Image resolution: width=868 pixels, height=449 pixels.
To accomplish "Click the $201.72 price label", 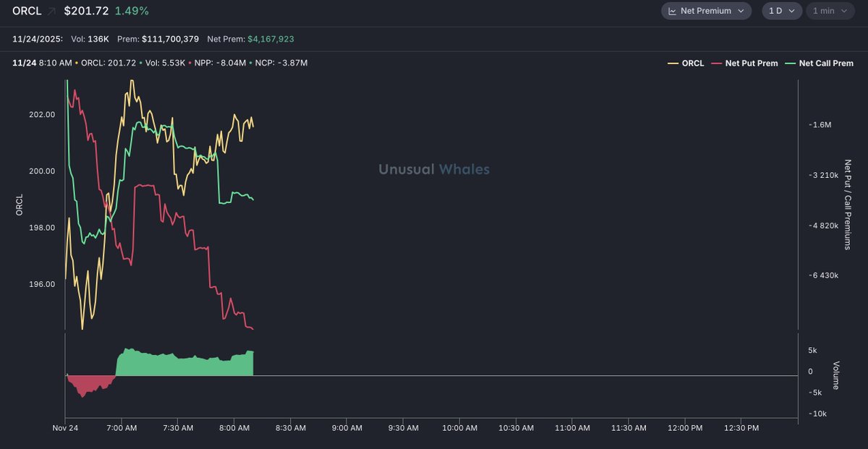I will (x=86, y=12).
